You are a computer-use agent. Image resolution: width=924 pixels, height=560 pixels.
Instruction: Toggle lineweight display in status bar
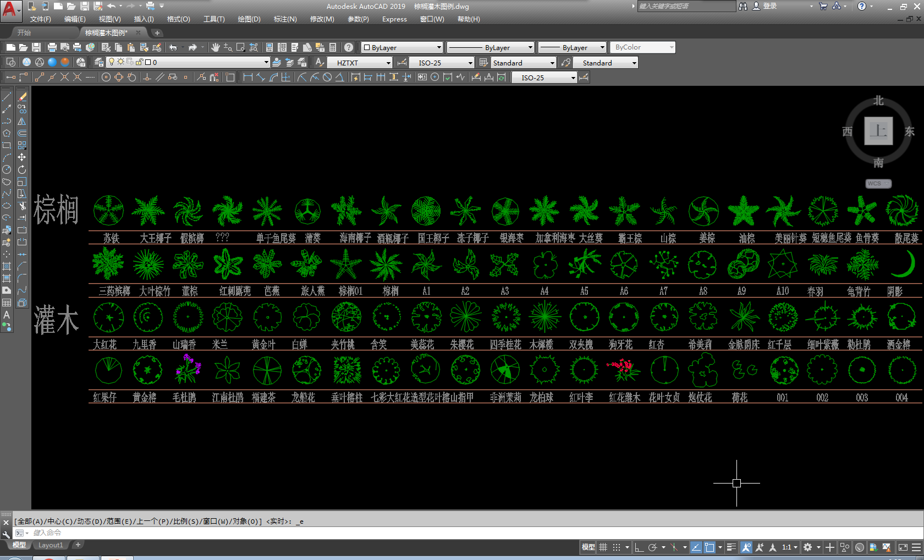coord(731,547)
